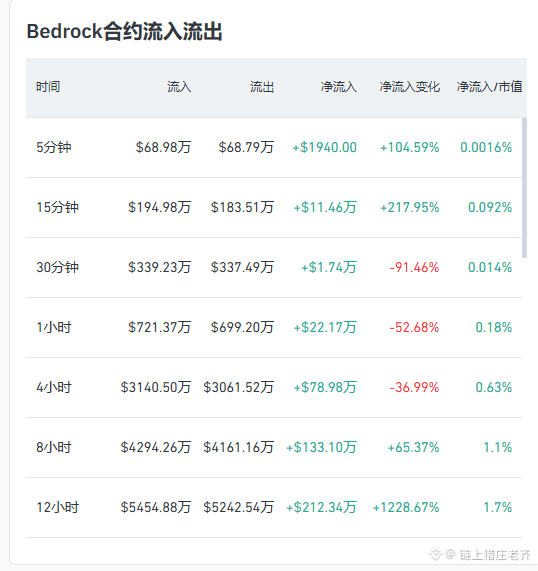Select the 15分钟 row label
Viewport: 538px width, 571px height.
click(58, 208)
